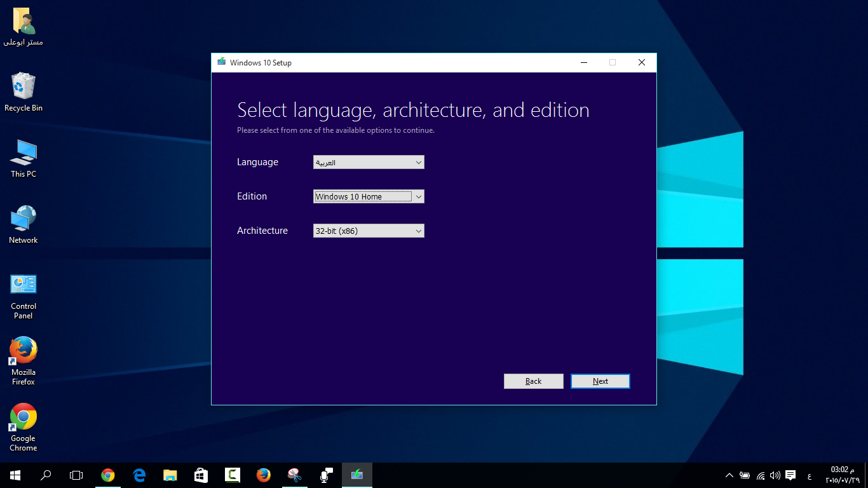Open the Language dropdown

tap(369, 162)
